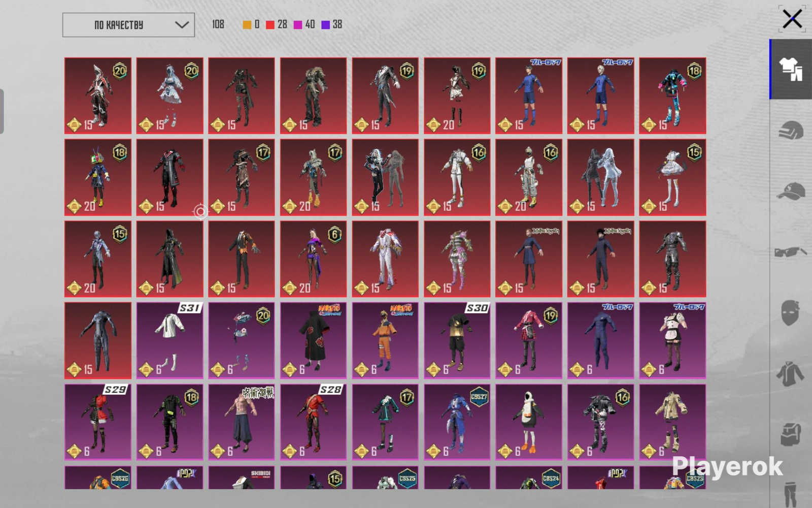Choose the silver knight armor outfit

coord(672,259)
